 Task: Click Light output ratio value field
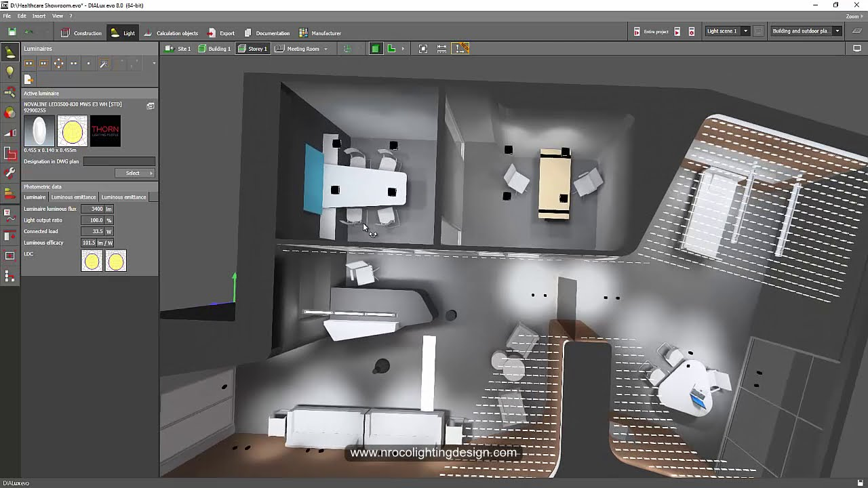93,220
